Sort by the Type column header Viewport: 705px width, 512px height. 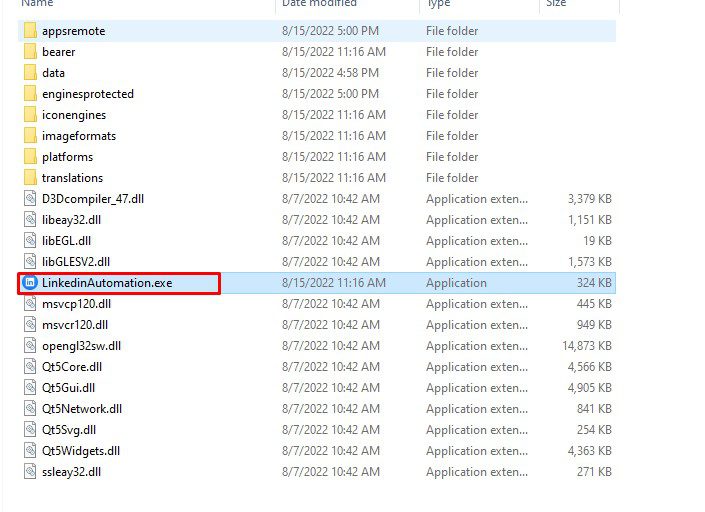tap(439, 3)
